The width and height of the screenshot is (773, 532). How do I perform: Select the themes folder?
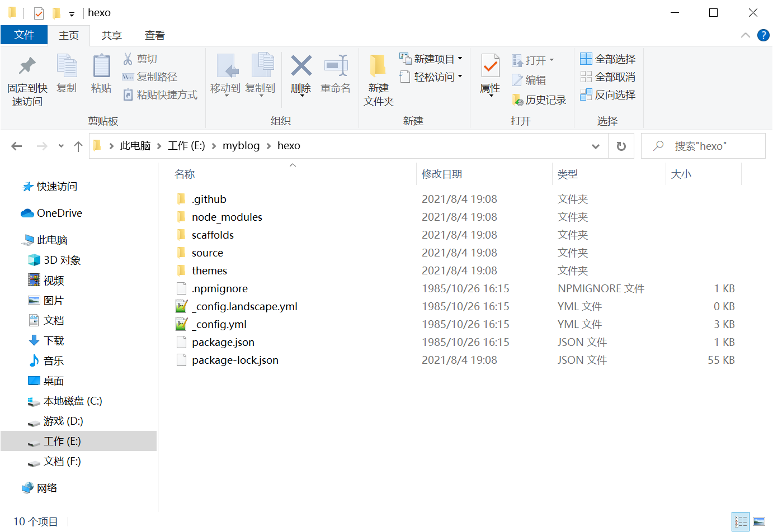209,270
